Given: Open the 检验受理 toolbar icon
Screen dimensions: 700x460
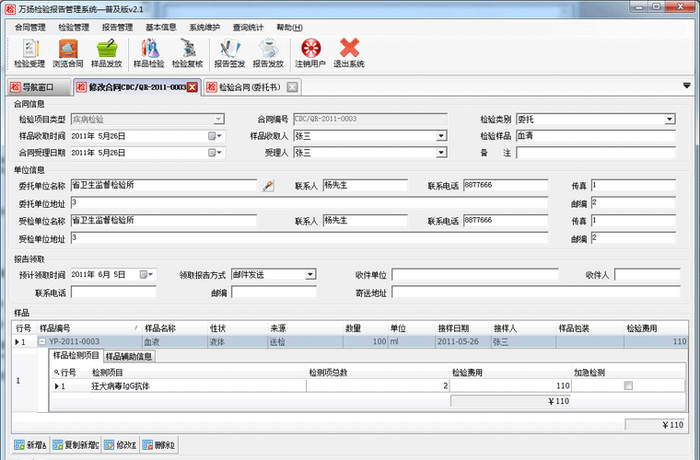Looking at the screenshot, I should (29, 53).
